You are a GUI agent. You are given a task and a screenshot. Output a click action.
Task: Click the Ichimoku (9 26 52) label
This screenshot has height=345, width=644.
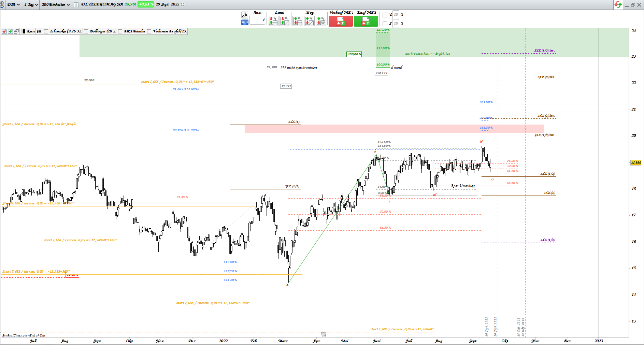click(x=66, y=31)
